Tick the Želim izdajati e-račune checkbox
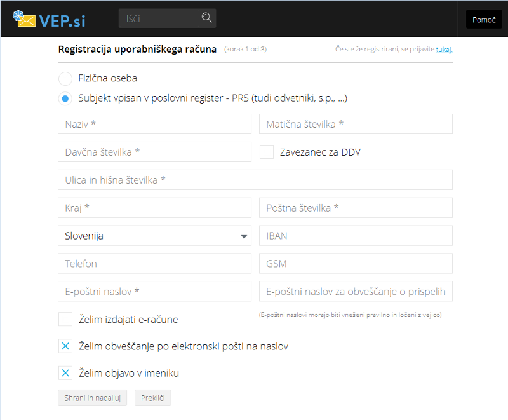 click(65, 319)
